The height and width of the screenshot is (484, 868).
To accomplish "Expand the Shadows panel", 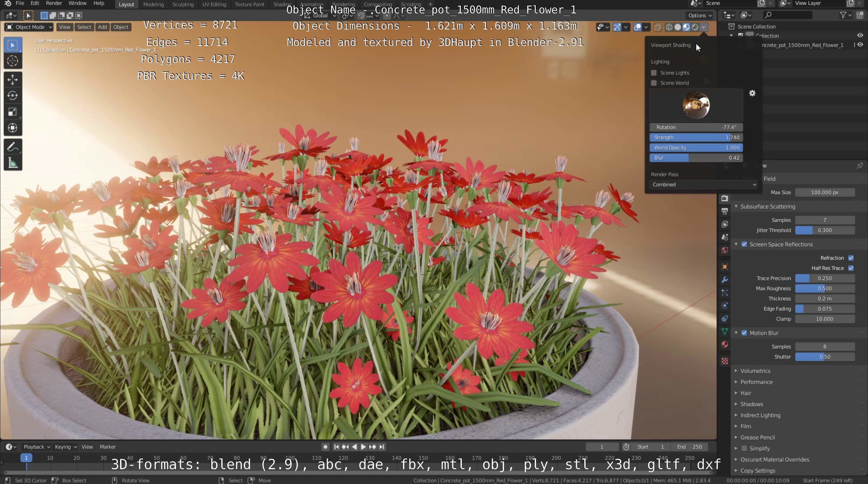I will coord(752,404).
